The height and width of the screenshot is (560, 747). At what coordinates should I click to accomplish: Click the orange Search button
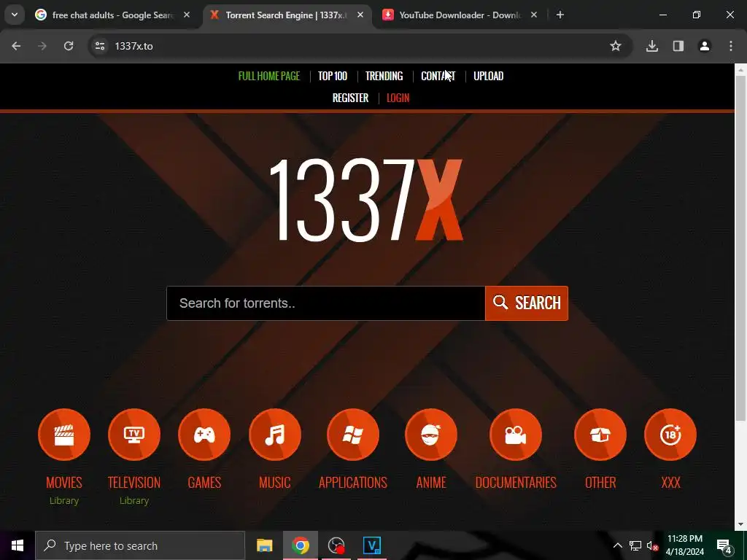click(527, 303)
